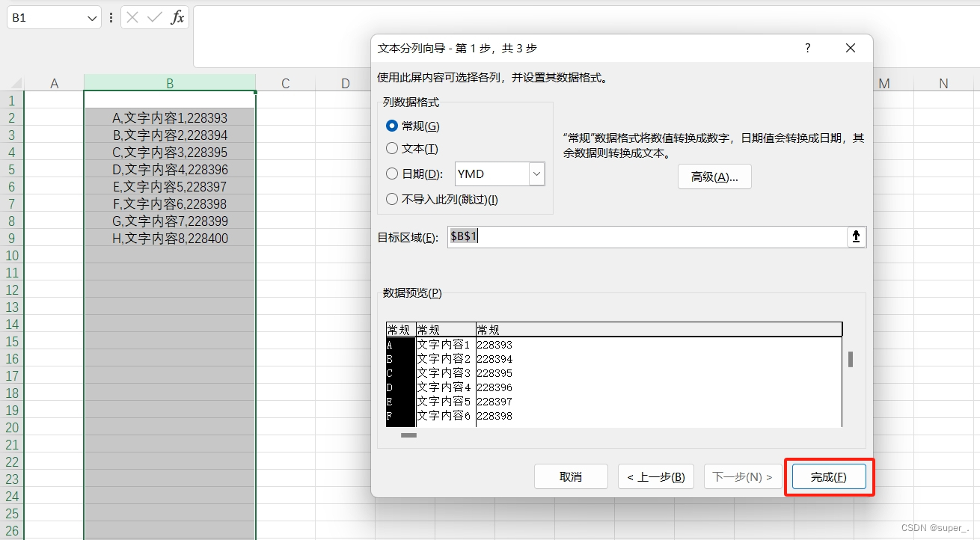
Task: Click the collapse-dialog arrow beside 目标区域 field
Action: [x=855, y=236]
